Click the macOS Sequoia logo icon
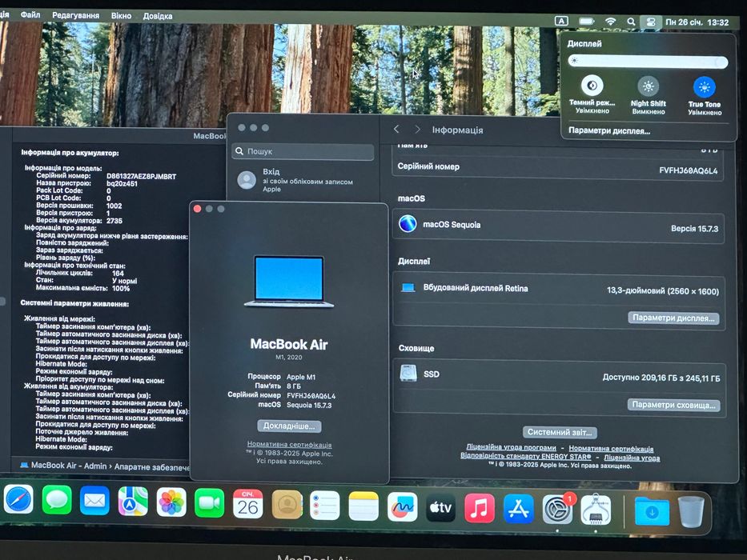 tap(408, 223)
